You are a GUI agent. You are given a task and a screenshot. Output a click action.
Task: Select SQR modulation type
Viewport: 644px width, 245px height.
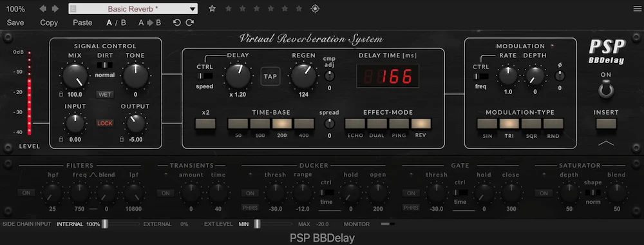tap(531, 124)
